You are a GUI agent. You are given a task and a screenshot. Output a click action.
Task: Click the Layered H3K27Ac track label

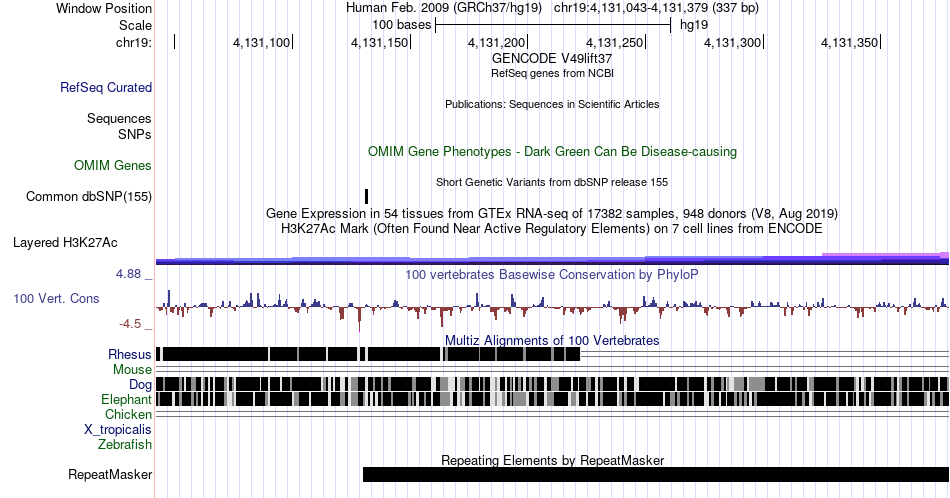tap(65, 242)
